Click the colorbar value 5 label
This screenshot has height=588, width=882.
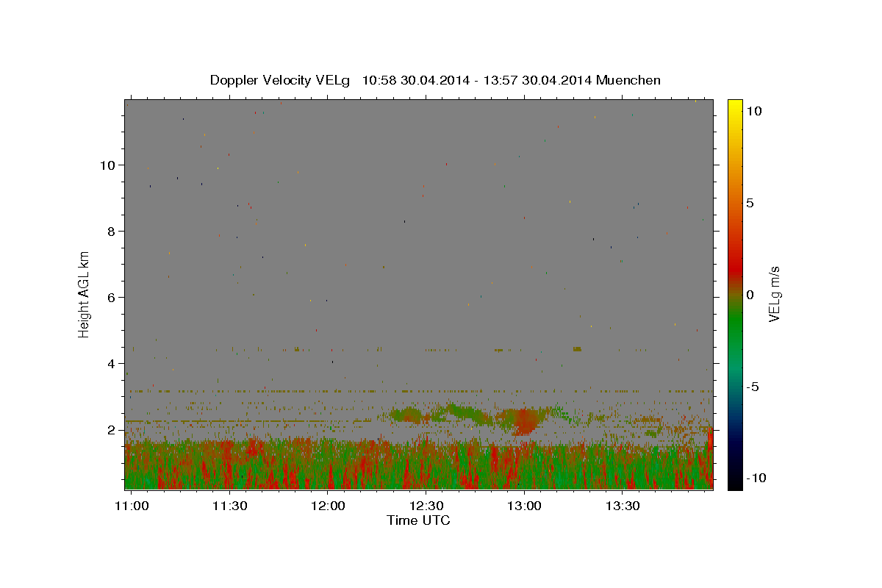750,202
